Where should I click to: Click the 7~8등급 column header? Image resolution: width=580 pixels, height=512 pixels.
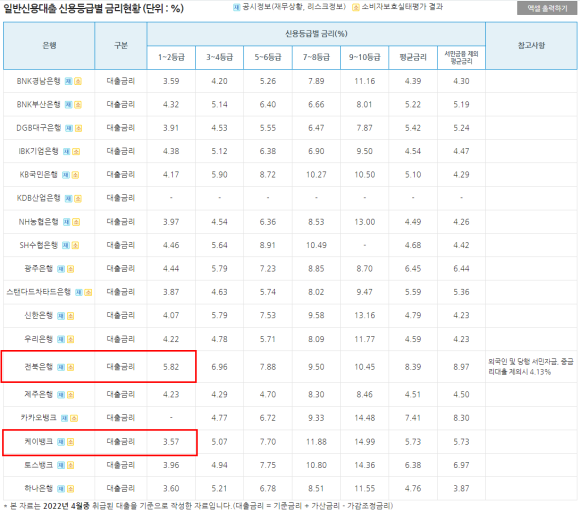click(x=316, y=57)
